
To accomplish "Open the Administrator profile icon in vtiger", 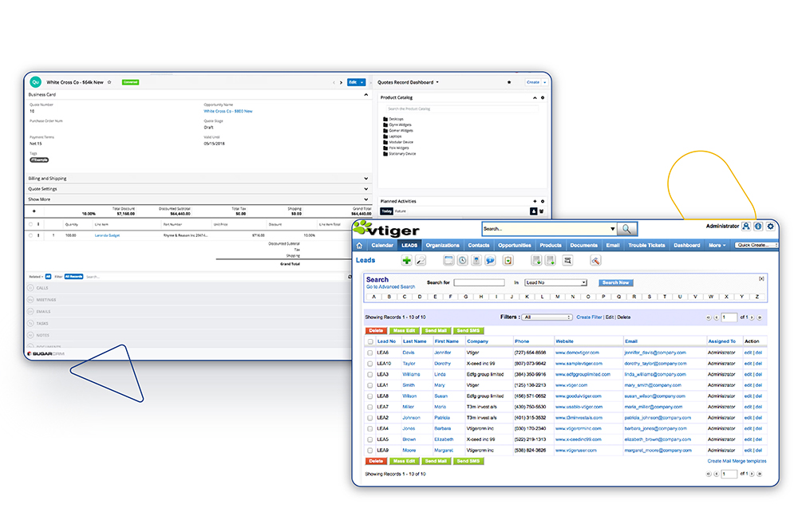I will (x=746, y=227).
